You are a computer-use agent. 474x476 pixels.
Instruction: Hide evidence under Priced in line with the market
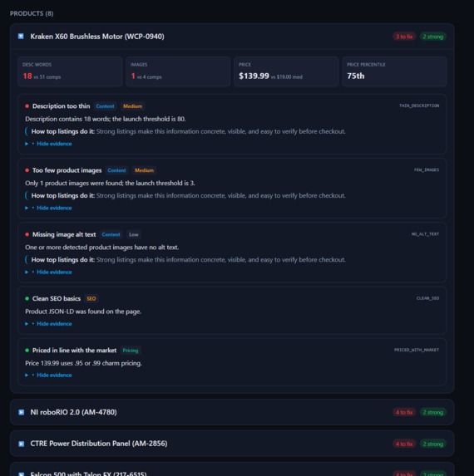coord(54,375)
